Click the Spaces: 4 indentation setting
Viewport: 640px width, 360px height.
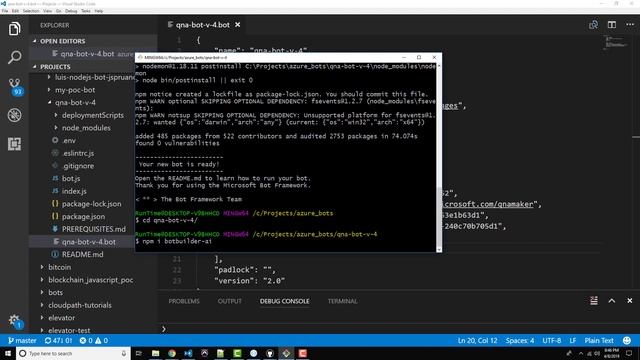pos(520,340)
